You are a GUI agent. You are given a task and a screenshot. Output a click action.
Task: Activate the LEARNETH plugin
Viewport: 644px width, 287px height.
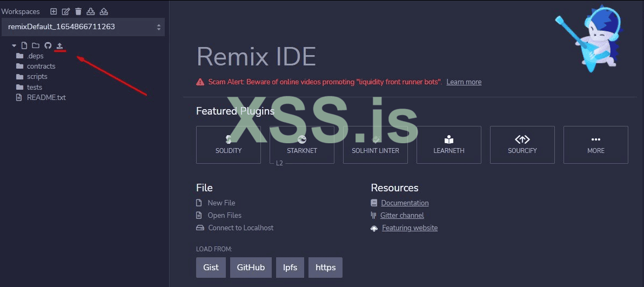(x=449, y=145)
